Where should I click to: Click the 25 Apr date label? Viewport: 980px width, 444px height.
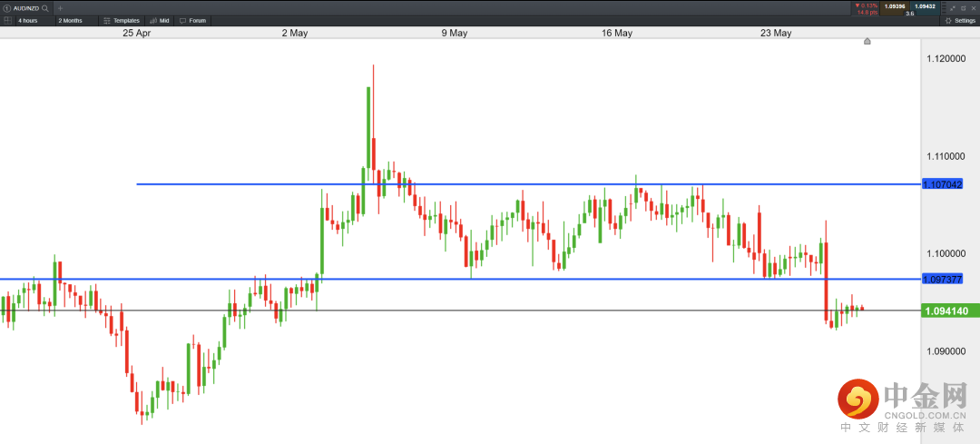[137, 34]
